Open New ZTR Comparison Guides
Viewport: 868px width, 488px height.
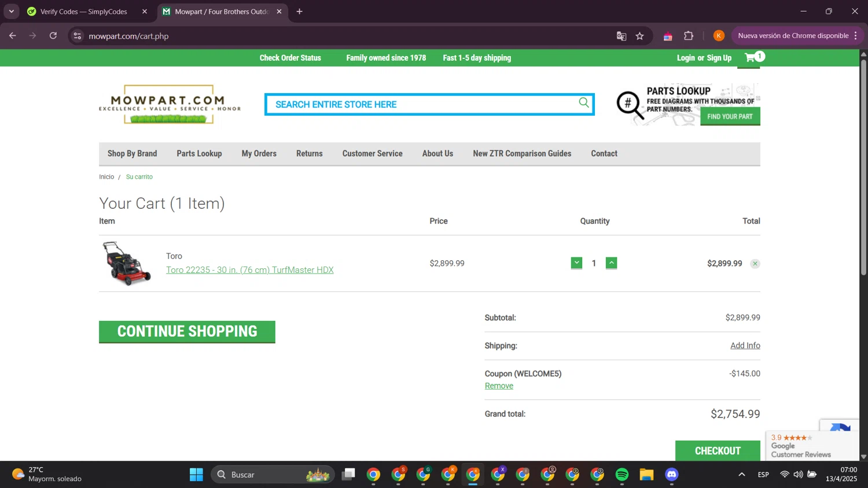coord(522,154)
